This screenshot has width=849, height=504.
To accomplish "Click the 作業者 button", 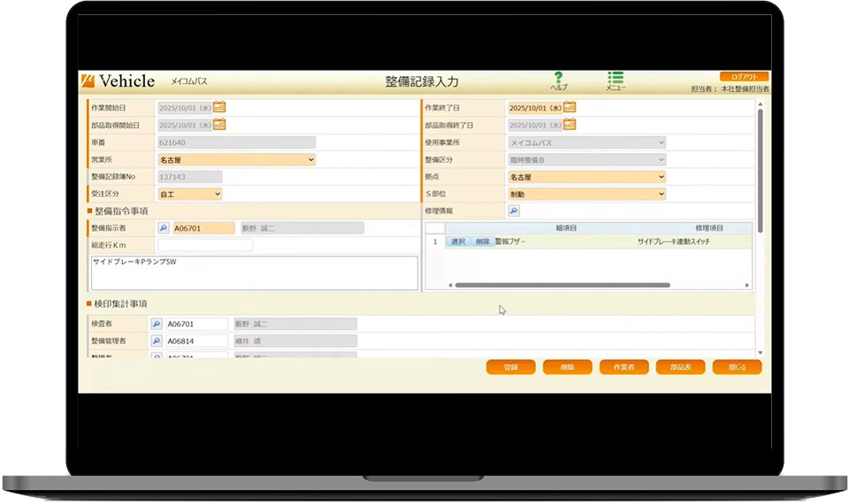I will click(x=623, y=367).
